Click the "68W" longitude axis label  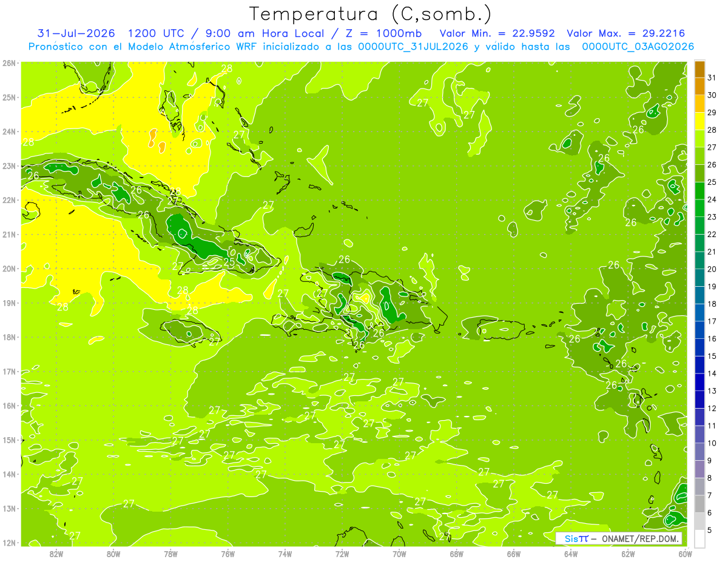click(x=457, y=554)
